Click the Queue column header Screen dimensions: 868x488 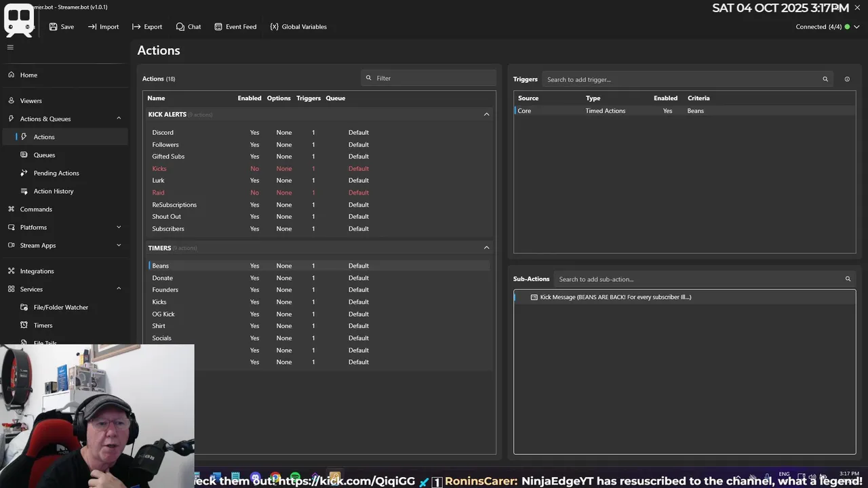click(336, 98)
